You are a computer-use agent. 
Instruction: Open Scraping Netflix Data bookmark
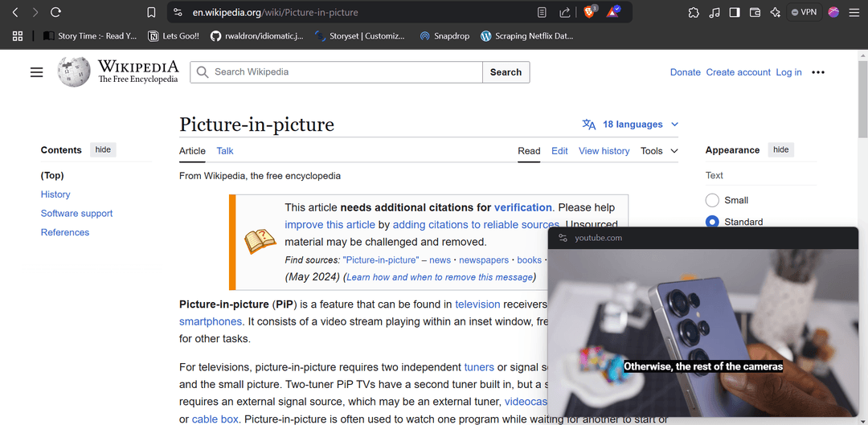click(x=527, y=36)
